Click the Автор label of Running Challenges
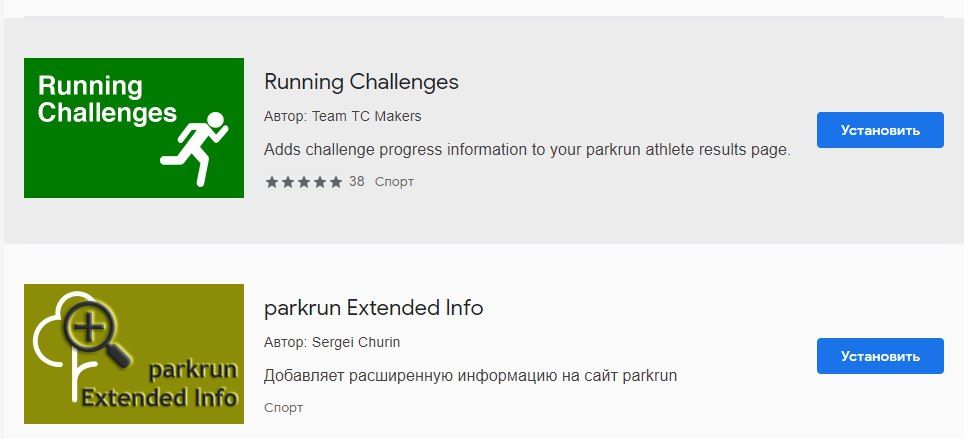 284,116
